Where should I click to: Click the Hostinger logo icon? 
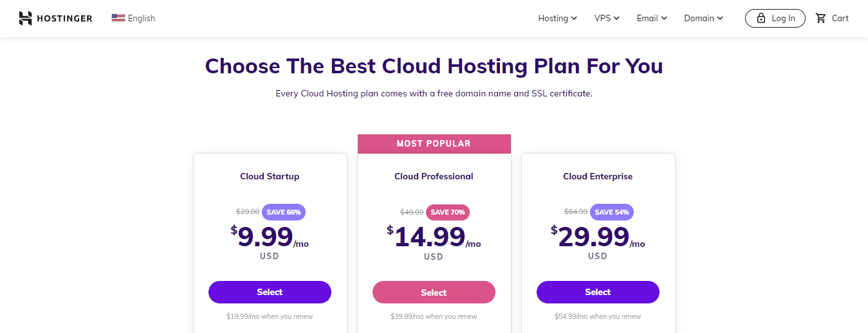click(25, 18)
